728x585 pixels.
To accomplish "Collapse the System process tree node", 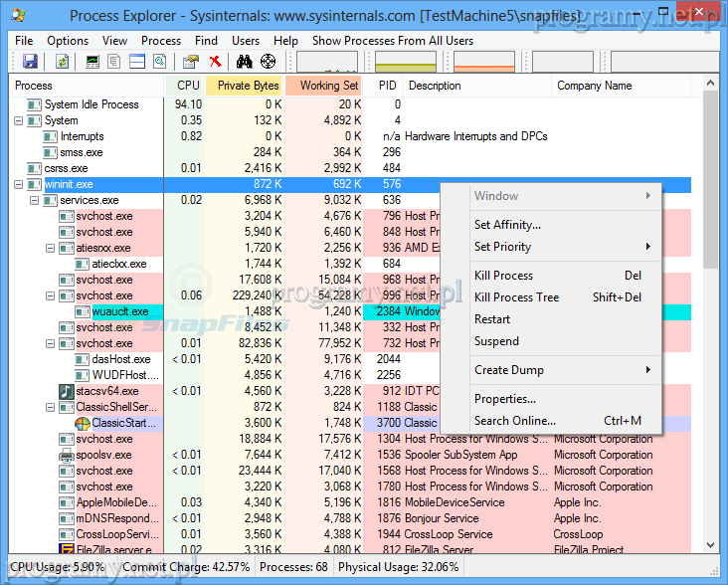I will pyautogui.click(x=19, y=120).
